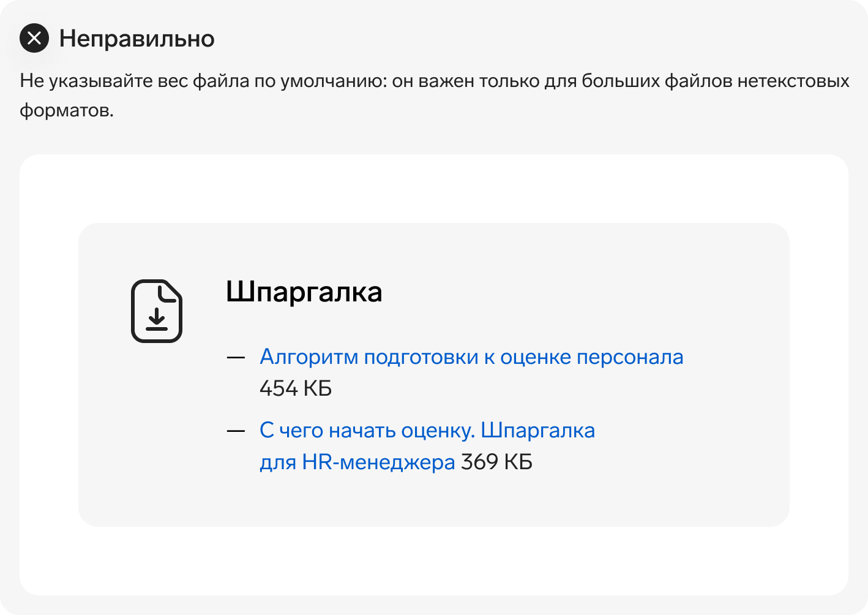Open 'Алгоритм подготовки к оценке персонала' link
This screenshot has width=868, height=615.
pos(471,357)
